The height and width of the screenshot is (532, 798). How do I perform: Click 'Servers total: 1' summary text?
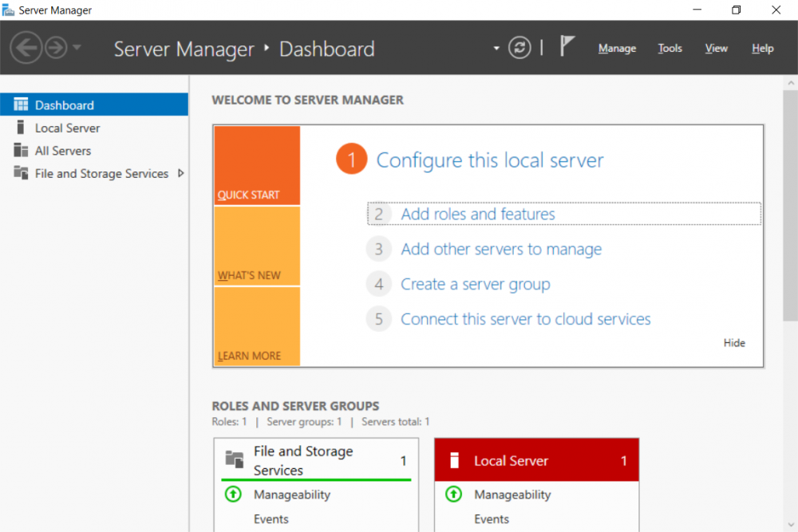pos(396,422)
